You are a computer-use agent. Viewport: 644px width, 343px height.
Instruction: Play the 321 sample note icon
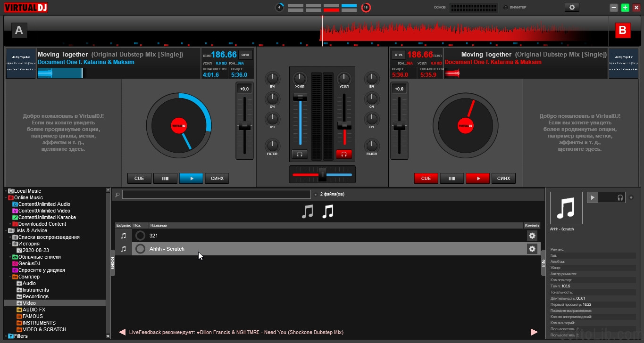click(124, 236)
